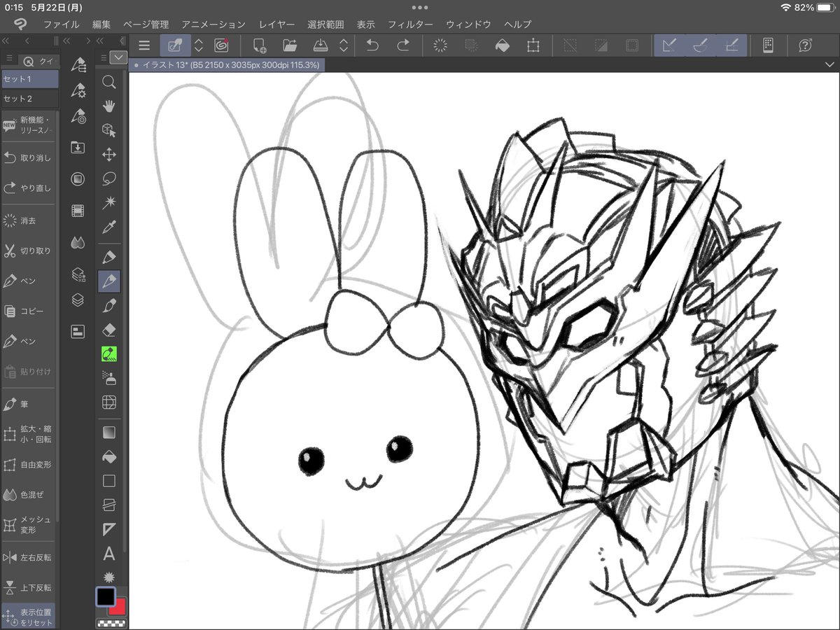The image size is (840, 630).
Task: Select the Lasso selection tool
Action: click(108, 178)
